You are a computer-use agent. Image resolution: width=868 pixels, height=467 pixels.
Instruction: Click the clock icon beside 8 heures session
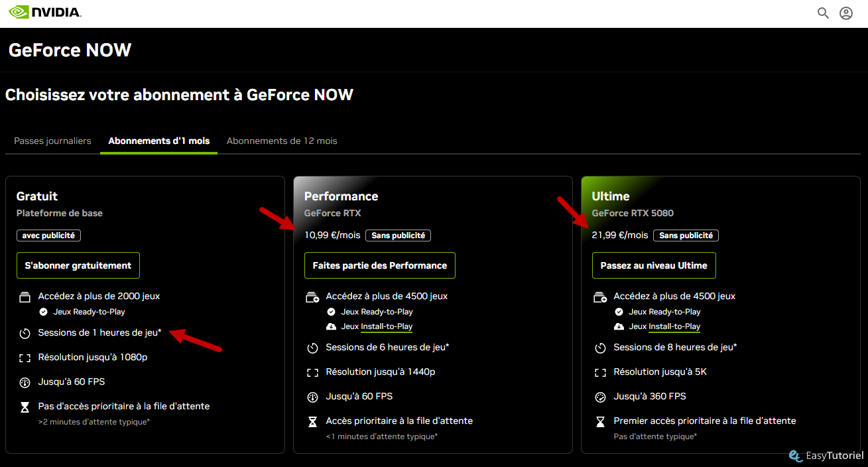(x=600, y=348)
